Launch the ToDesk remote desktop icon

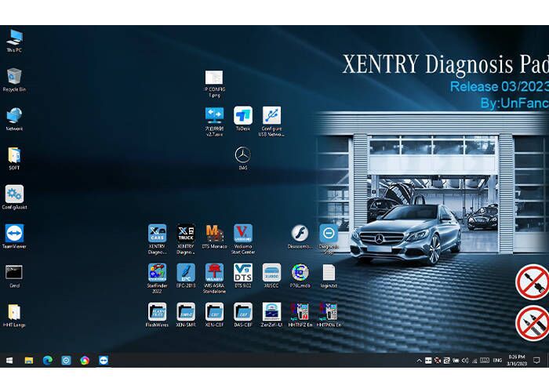[243, 115]
